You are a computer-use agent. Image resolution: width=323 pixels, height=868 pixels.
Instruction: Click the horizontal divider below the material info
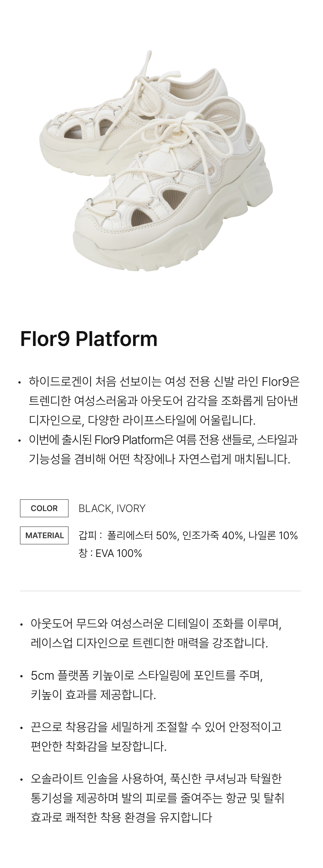tap(160, 591)
